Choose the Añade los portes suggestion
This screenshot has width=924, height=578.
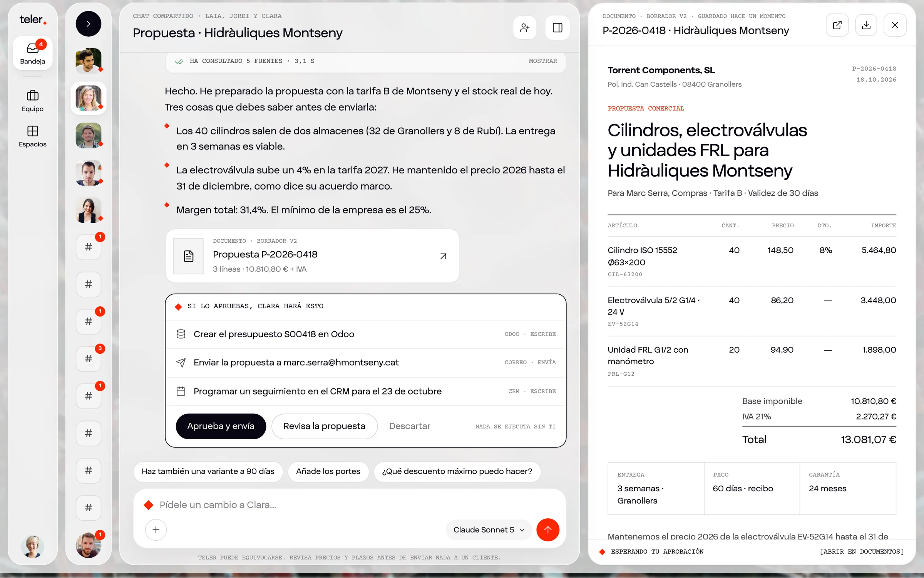[x=328, y=472]
